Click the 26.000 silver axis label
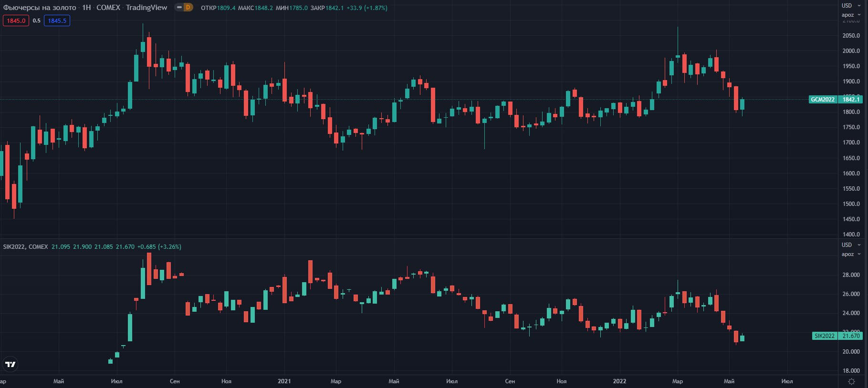868x388 pixels. pyautogui.click(x=851, y=294)
